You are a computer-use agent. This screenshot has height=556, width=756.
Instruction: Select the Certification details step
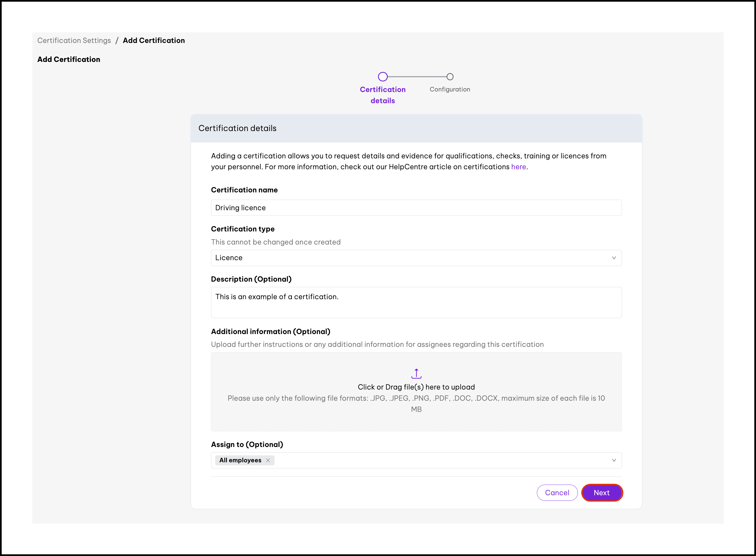point(382,95)
